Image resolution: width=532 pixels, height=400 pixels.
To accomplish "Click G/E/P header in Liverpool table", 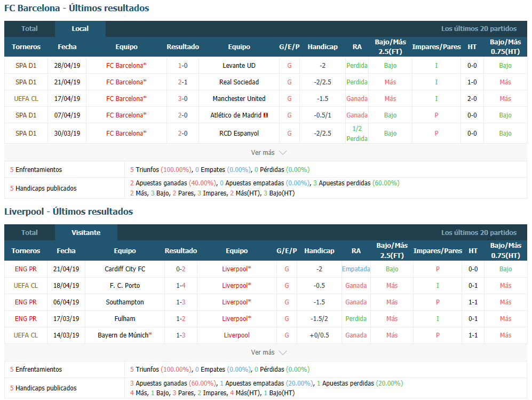I will [287, 250].
